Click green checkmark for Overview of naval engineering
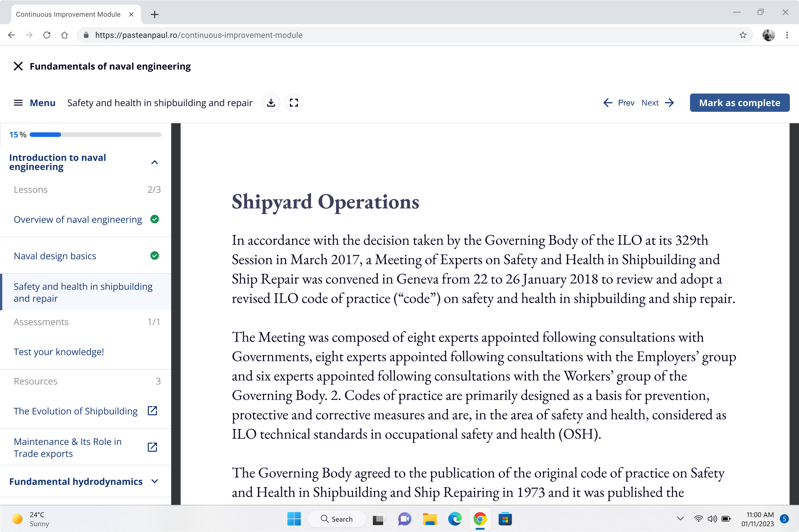The height and width of the screenshot is (532, 799). tap(154, 219)
